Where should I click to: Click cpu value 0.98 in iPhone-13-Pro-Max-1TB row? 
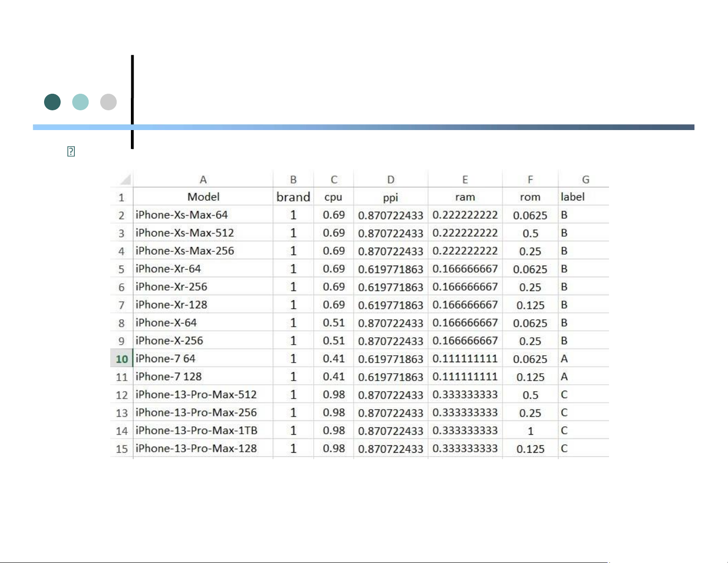pyautogui.click(x=334, y=430)
